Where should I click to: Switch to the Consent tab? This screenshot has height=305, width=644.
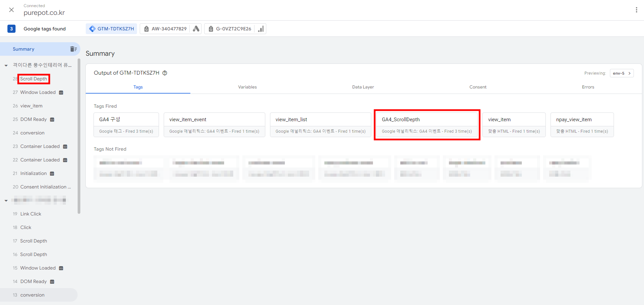click(478, 87)
